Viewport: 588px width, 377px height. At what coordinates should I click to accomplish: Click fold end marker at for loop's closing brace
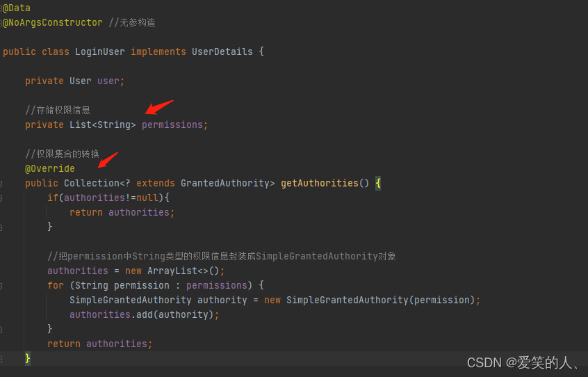pos(2,329)
